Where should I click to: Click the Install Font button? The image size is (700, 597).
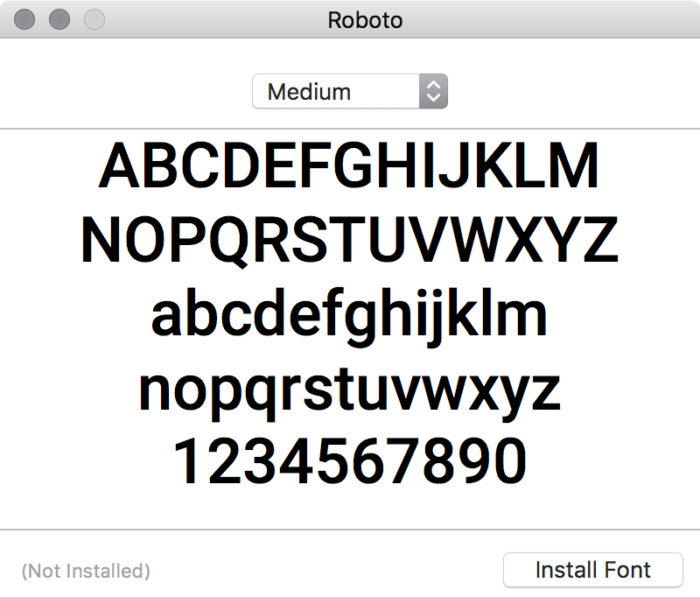tap(593, 570)
